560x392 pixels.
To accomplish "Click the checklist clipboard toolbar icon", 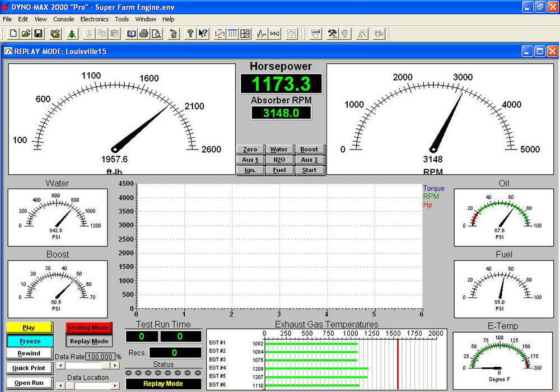I will tap(174, 34).
